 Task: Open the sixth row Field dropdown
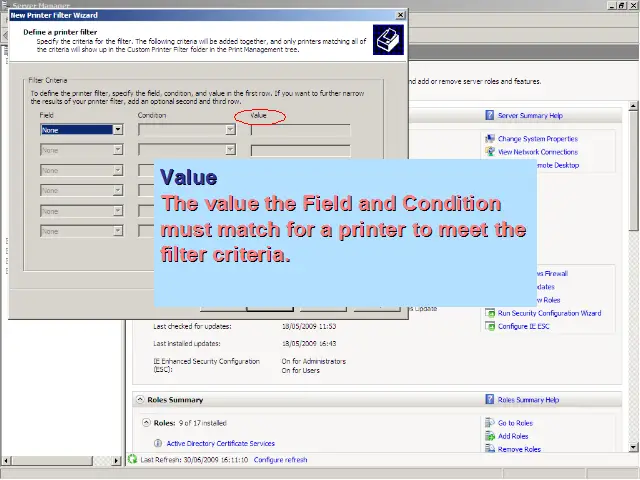[82, 231]
